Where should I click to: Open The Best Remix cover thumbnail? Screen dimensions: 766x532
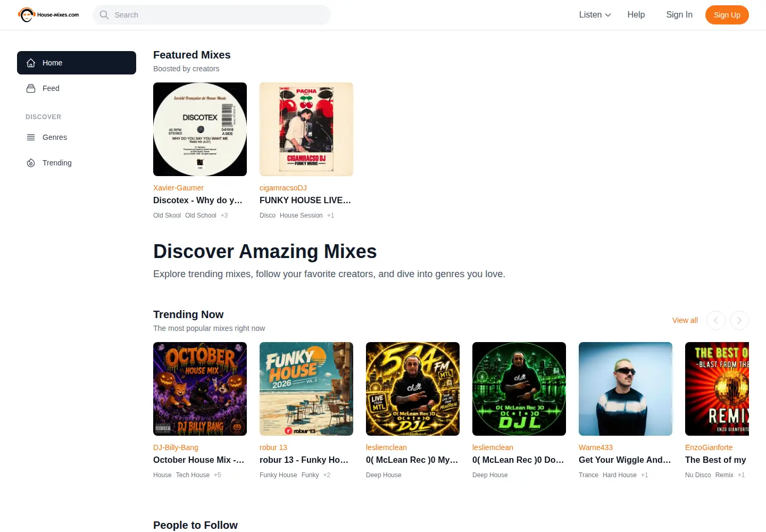pyautogui.click(x=717, y=389)
